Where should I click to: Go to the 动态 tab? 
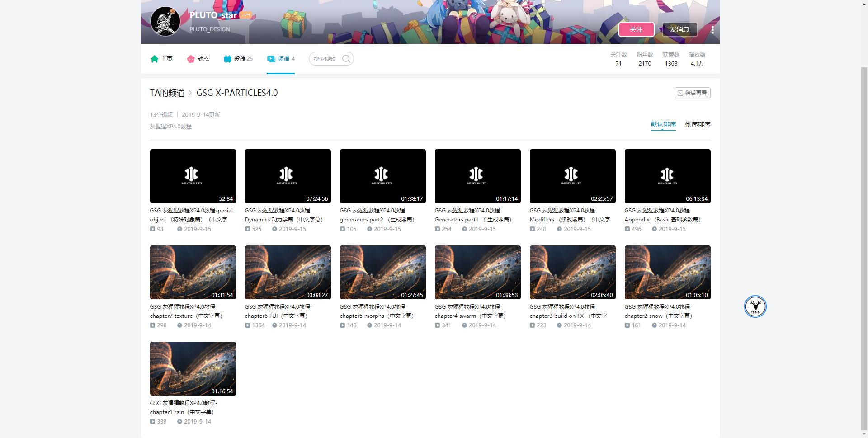click(203, 59)
